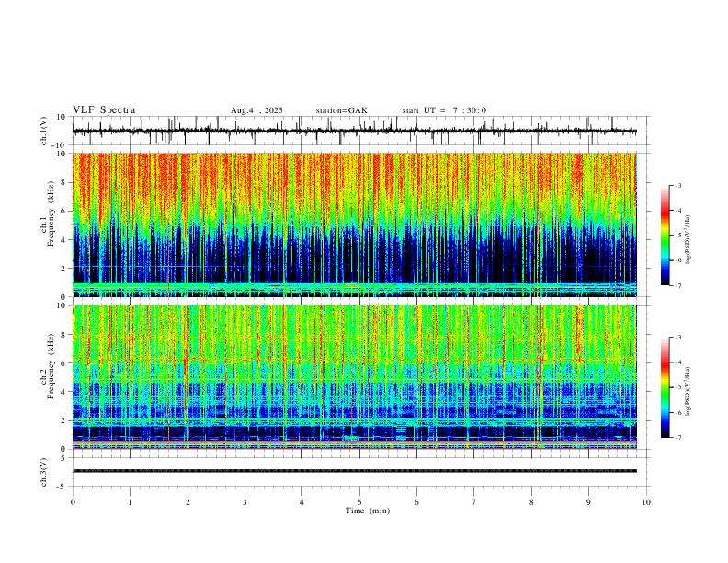Viewport: 728px width, 563px height.
Task: Click the time axis tick label "8"
Action: [531, 502]
